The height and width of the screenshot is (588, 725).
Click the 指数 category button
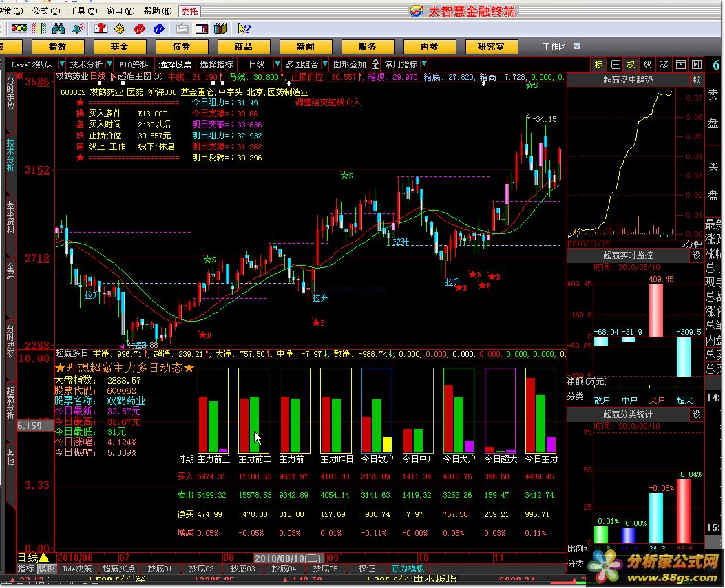[57, 46]
